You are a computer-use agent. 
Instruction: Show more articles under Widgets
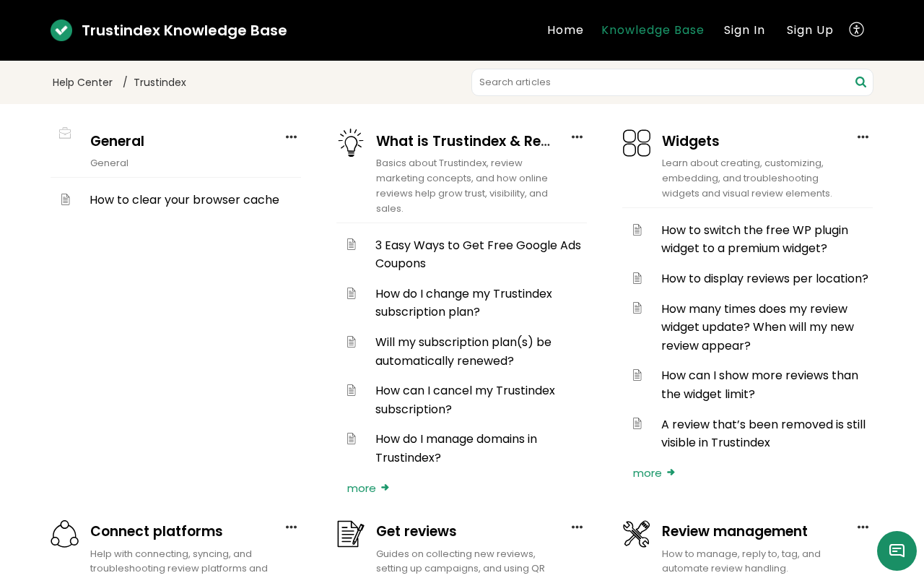point(654,473)
